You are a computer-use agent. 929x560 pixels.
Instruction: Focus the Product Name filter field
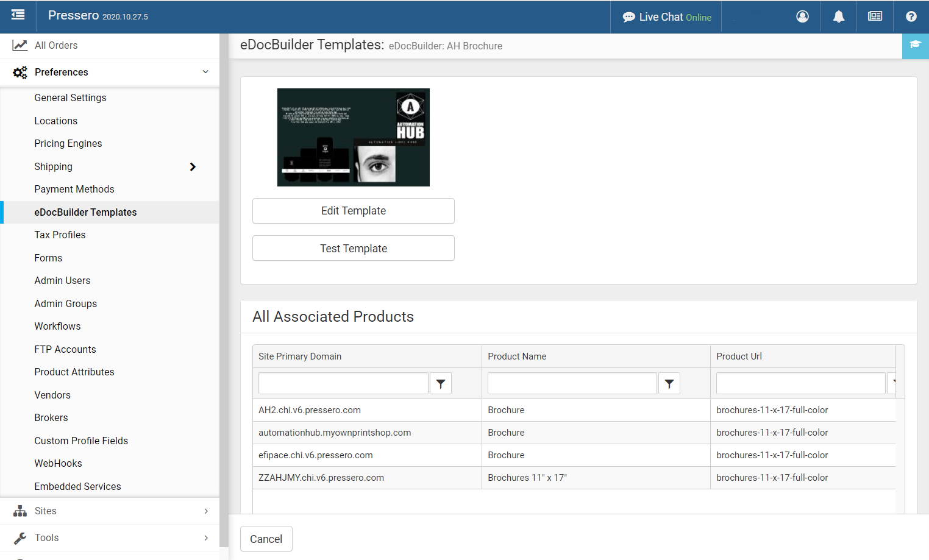[572, 383]
